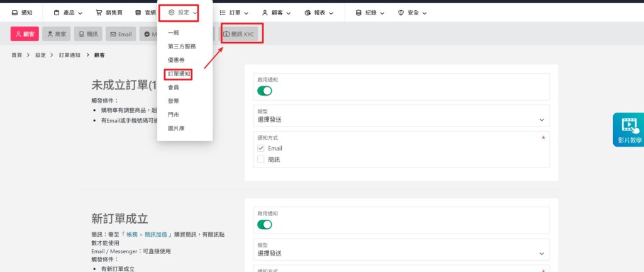Image resolution: width=644 pixels, height=272 pixels.
Task: Go to 首頁 in the breadcrumb
Action: [x=16, y=55]
